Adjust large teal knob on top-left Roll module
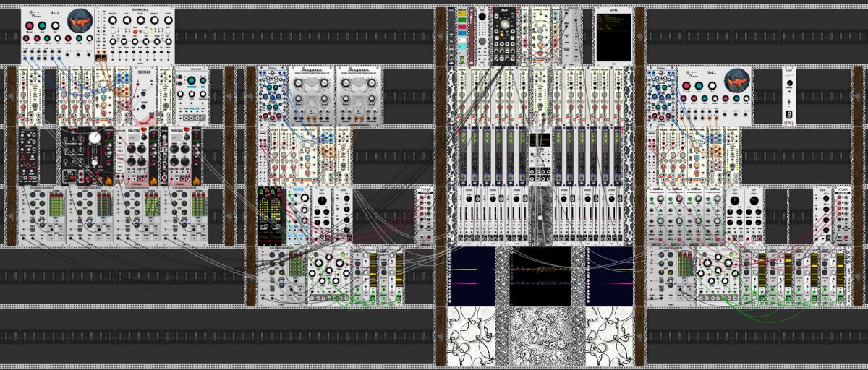 point(42,25)
